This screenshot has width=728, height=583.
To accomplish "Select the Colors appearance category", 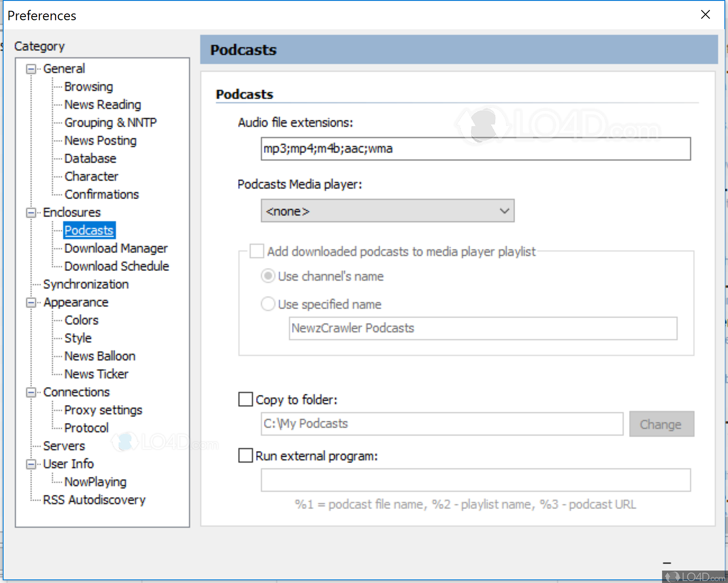I will click(x=81, y=320).
